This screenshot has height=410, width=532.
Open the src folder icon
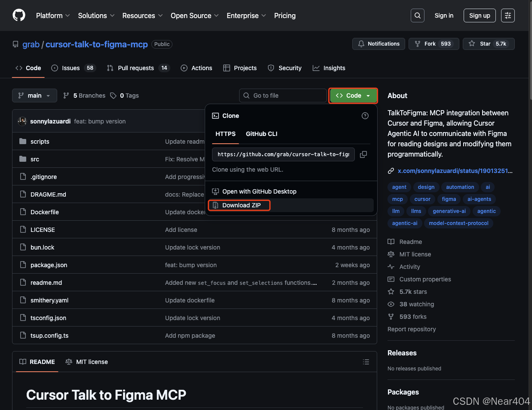point(23,159)
